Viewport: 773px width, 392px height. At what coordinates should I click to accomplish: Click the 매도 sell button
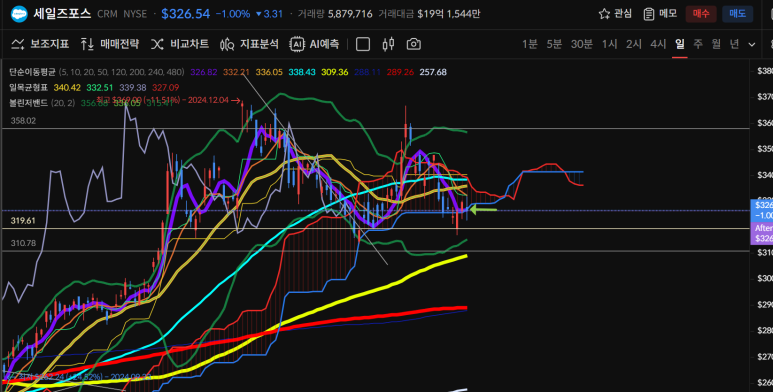point(738,14)
